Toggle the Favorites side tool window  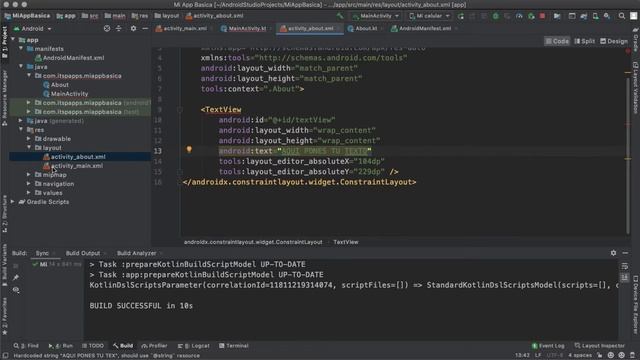click(x=4, y=316)
